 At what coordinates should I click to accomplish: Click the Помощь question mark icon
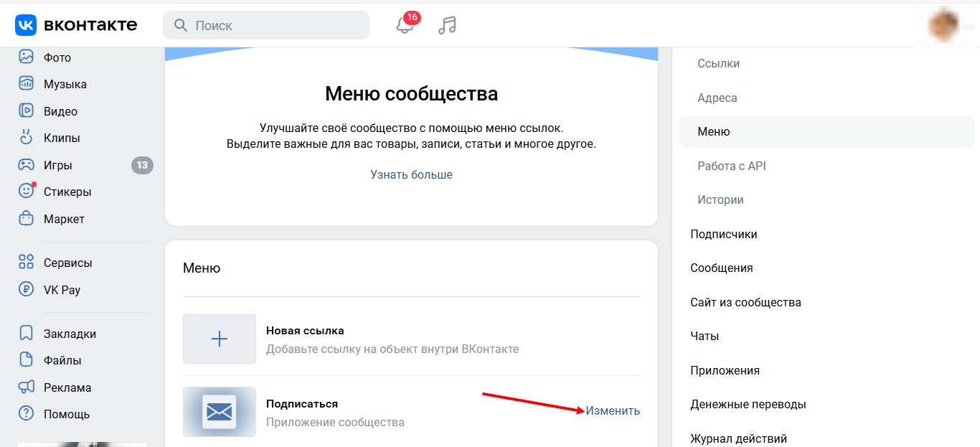pyautogui.click(x=26, y=414)
